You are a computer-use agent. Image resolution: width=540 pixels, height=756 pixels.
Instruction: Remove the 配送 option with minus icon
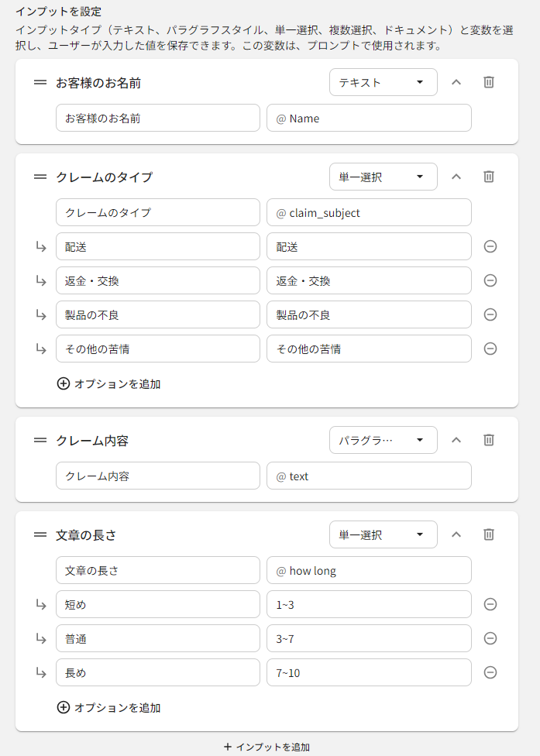(x=490, y=246)
